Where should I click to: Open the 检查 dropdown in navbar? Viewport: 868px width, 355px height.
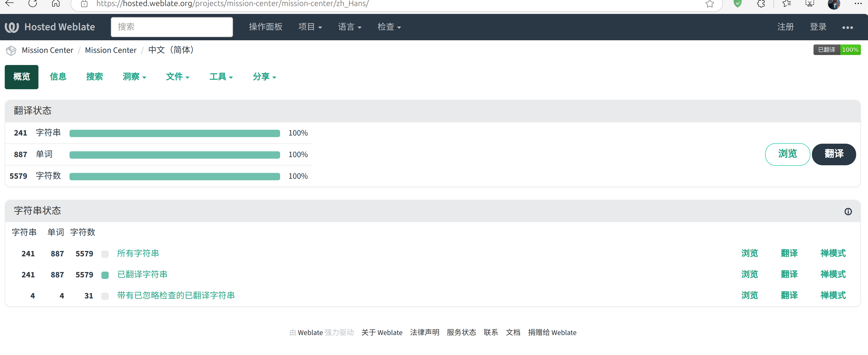click(x=389, y=27)
